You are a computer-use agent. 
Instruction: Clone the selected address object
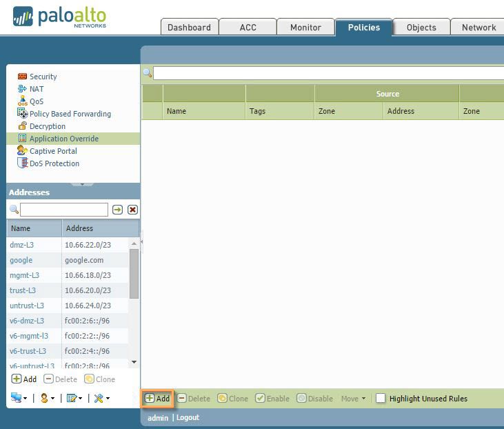point(100,379)
